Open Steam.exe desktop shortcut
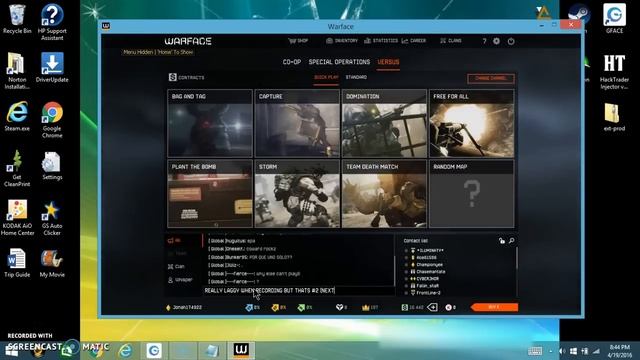640x360 pixels. coord(17,117)
